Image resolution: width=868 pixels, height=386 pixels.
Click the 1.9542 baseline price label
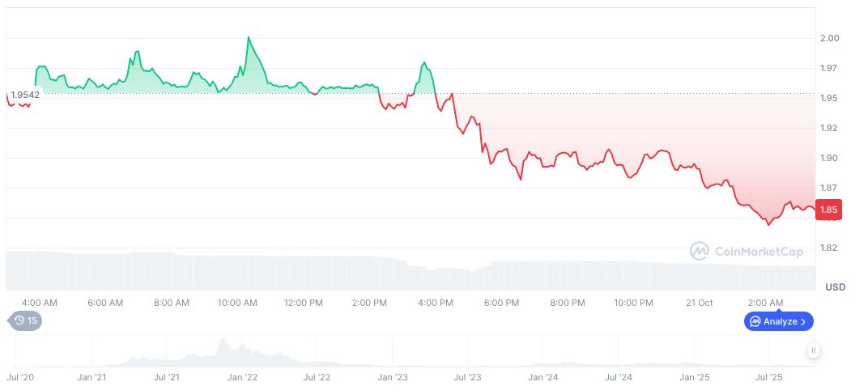25,95
